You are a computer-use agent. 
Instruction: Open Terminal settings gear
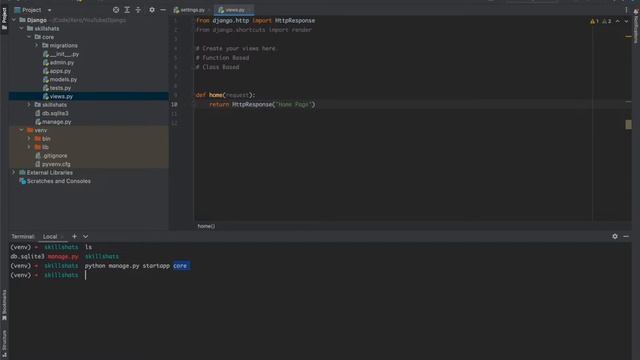pyautogui.click(x=615, y=236)
